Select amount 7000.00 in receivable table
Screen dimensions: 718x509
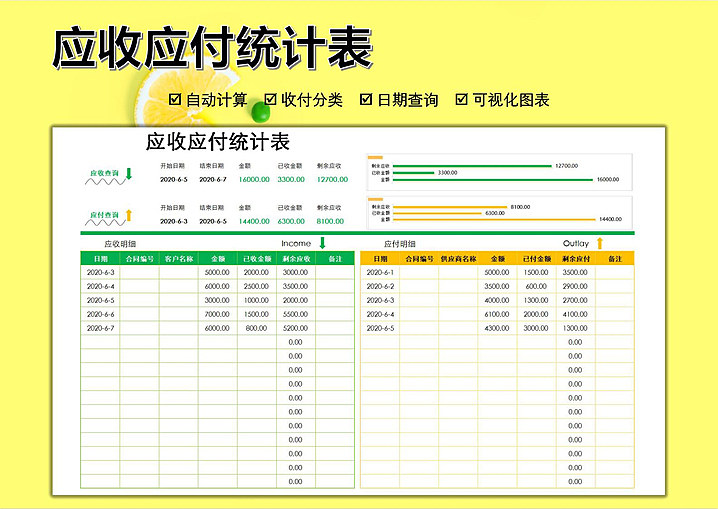[217, 314]
